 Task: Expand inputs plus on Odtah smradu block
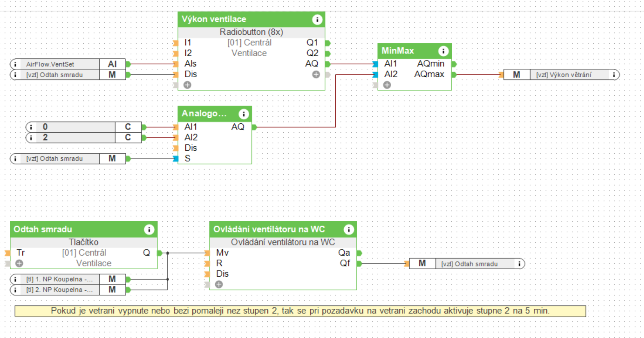[x=19, y=263]
